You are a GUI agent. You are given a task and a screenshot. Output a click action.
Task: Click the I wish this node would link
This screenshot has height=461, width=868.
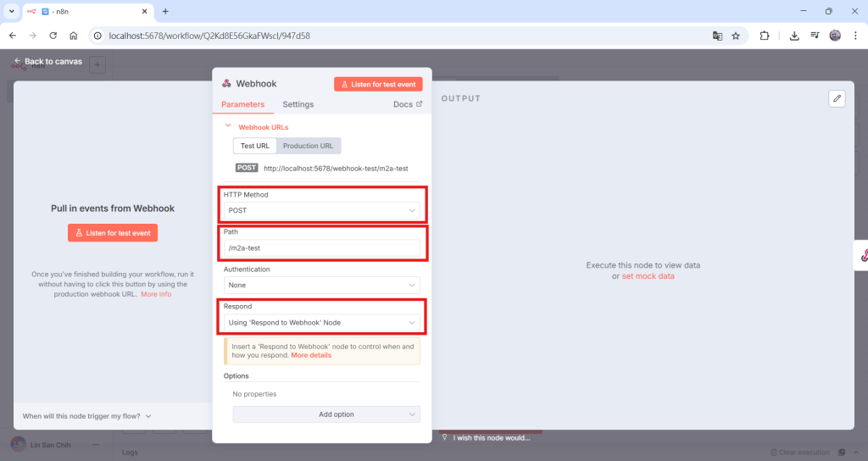492,438
